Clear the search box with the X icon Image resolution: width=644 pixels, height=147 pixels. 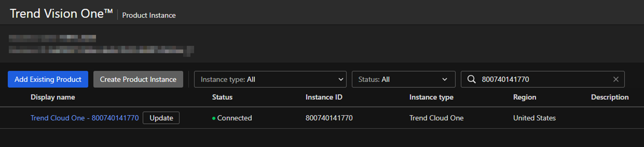point(616,79)
